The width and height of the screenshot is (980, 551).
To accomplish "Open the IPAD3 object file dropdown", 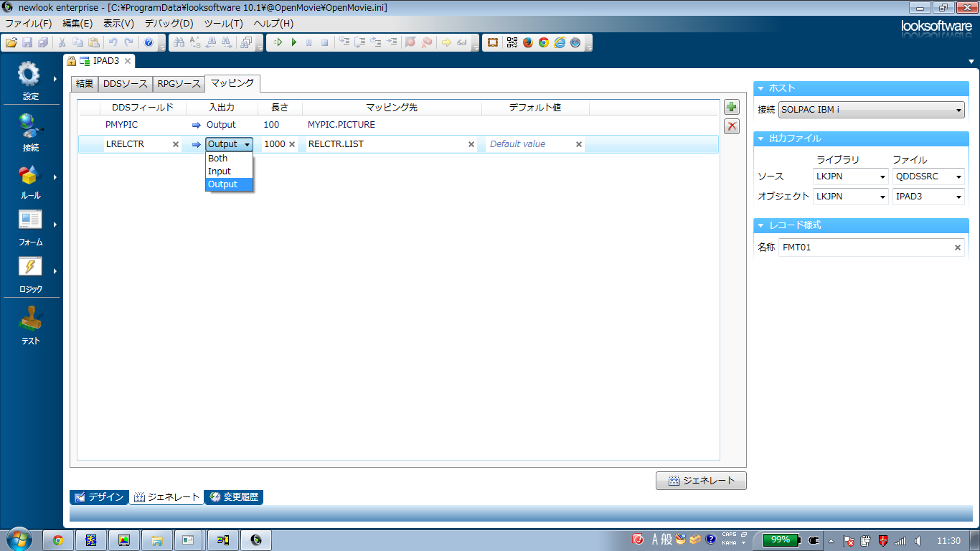I will tap(928, 196).
